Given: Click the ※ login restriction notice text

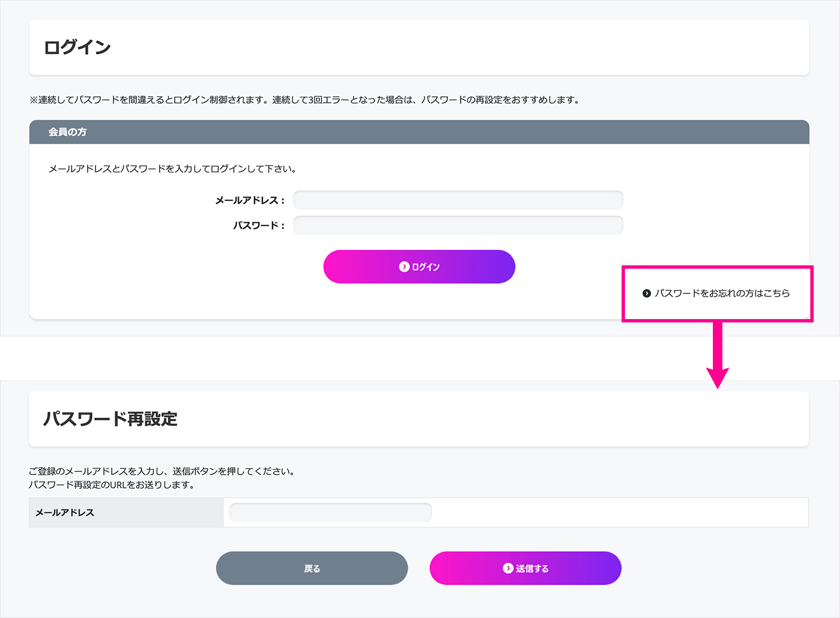Looking at the screenshot, I should pos(305,100).
